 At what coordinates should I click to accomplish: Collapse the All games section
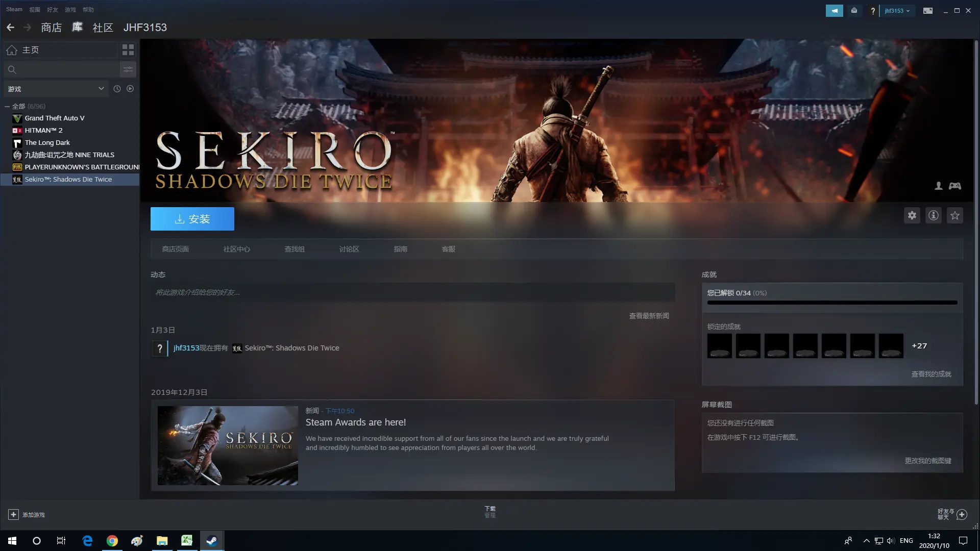[x=7, y=107]
